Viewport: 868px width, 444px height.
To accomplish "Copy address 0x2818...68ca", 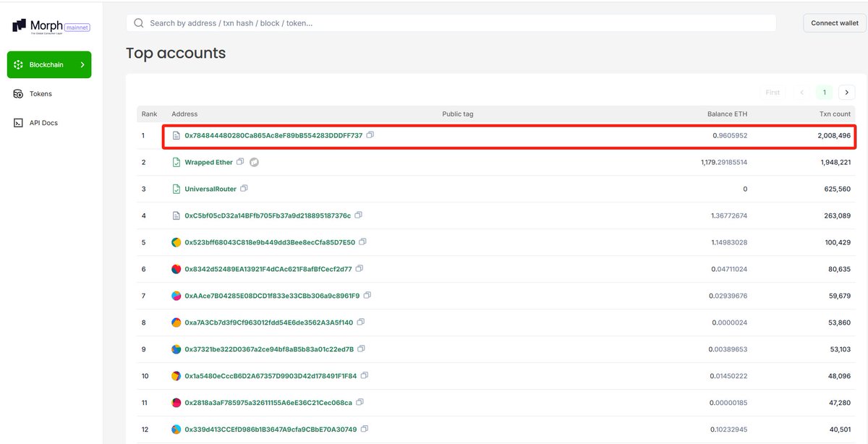I will click(360, 402).
